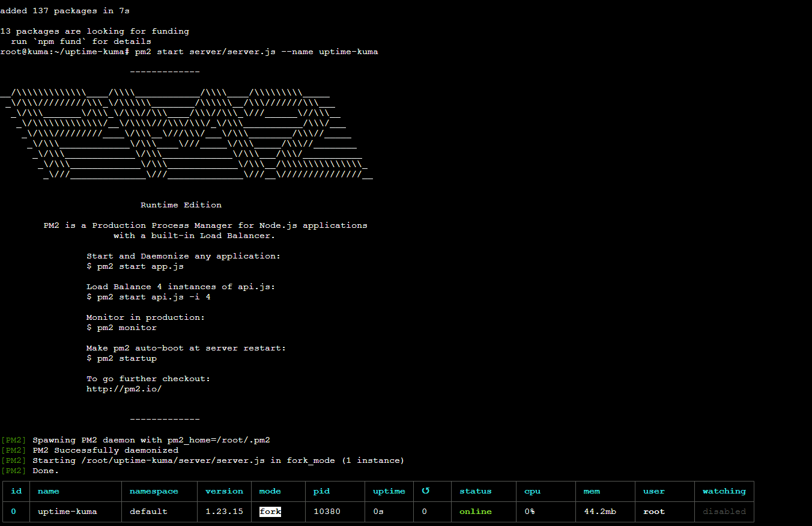The height and width of the screenshot is (526, 812).
Task: Click the pid value 10380
Action: coord(327,512)
